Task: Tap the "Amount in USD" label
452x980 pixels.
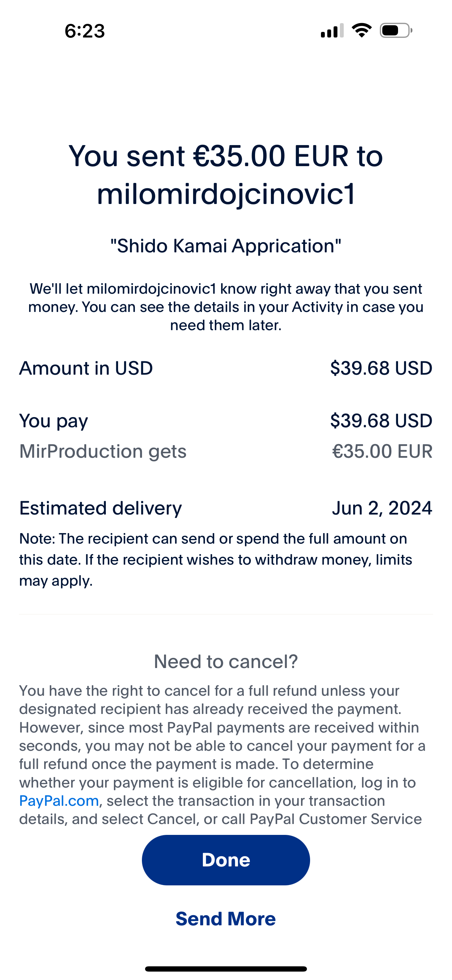Action: [x=86, y=368]
